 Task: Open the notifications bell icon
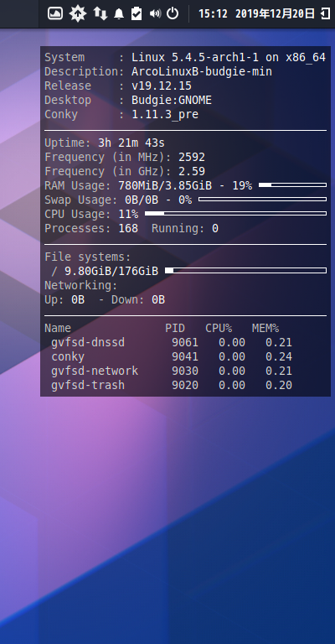pos(119,14)
